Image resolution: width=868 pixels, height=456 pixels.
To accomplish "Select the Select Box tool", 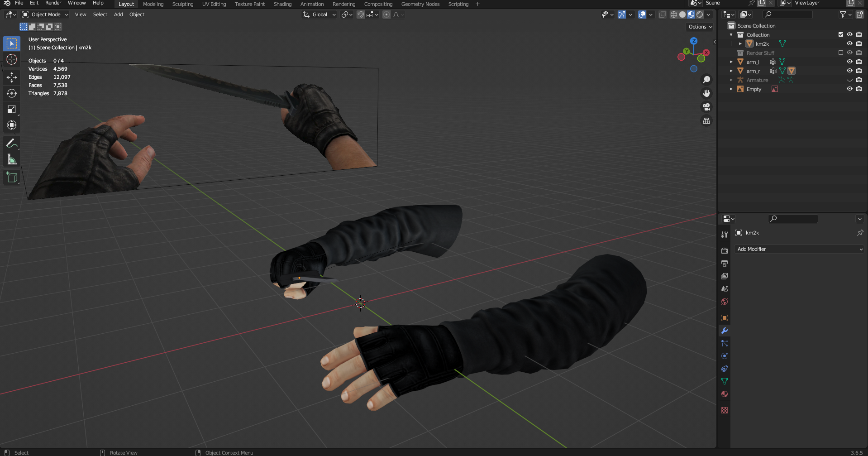I will pyautogui.click(x=12, y=43).
